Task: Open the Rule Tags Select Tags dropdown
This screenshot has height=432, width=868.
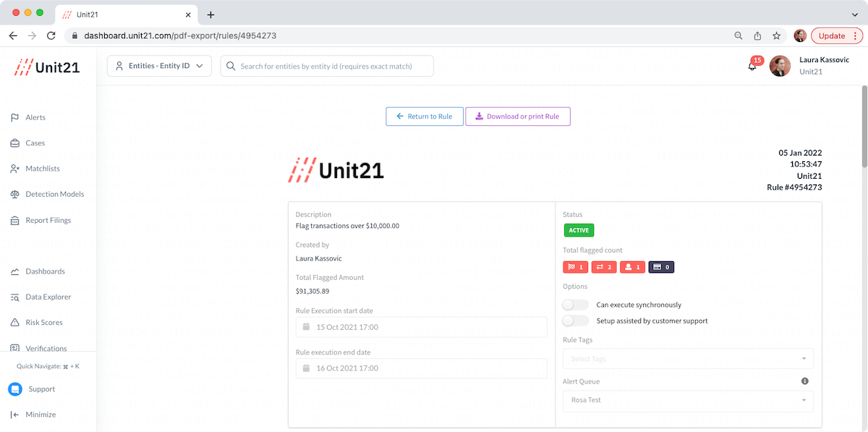Action: click(688, 359)
